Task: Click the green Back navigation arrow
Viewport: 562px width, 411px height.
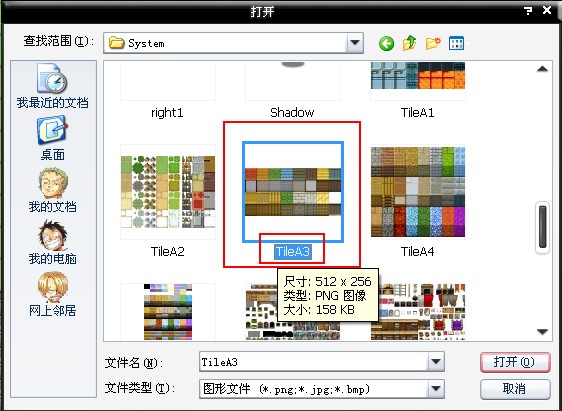Action: click(x=386, y=44)
